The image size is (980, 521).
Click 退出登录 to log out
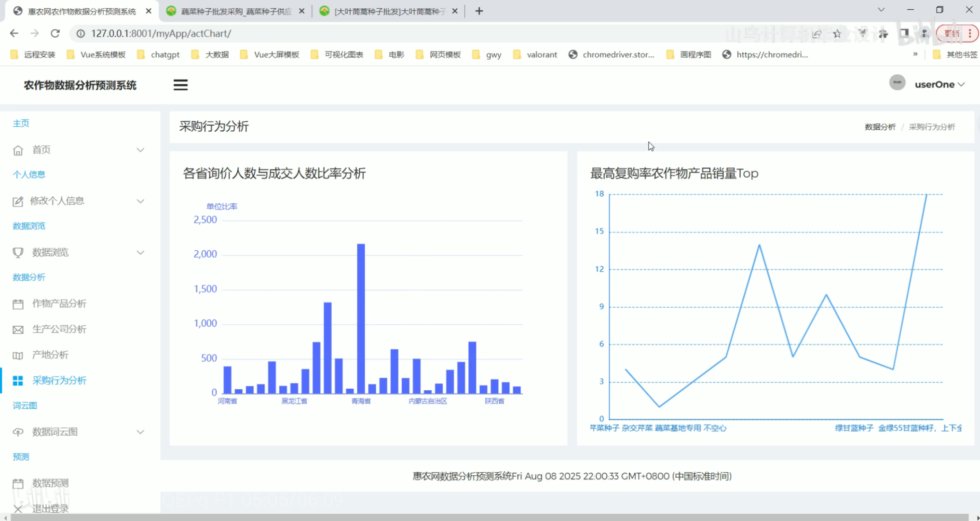tap(50, 508)
